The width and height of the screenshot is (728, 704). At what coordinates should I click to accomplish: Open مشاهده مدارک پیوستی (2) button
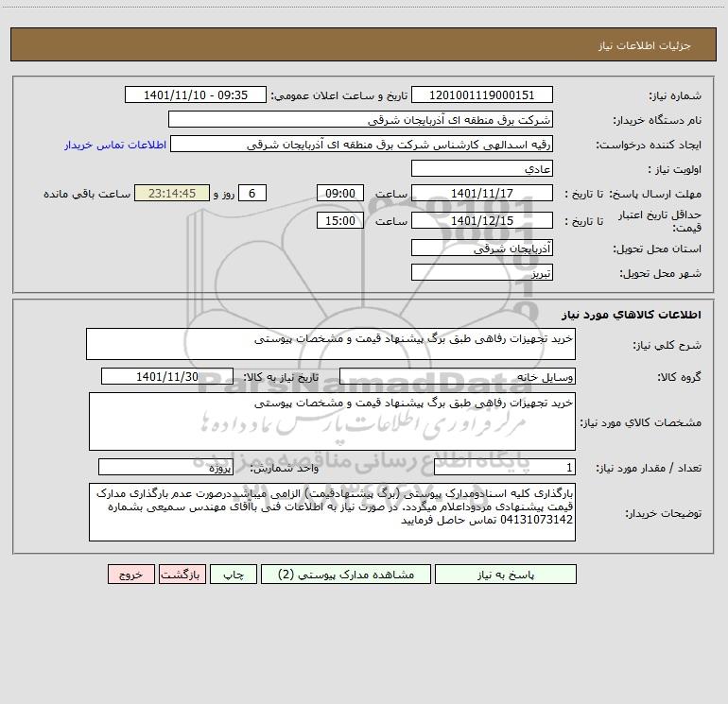pyautogui.click(x=346, y=574)
